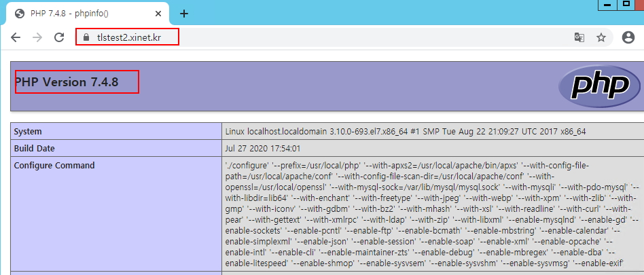Close the PHP 7.4.8 phpinfo tab
The height and width of the screenshot is (275, 644).
coord(158,14)
